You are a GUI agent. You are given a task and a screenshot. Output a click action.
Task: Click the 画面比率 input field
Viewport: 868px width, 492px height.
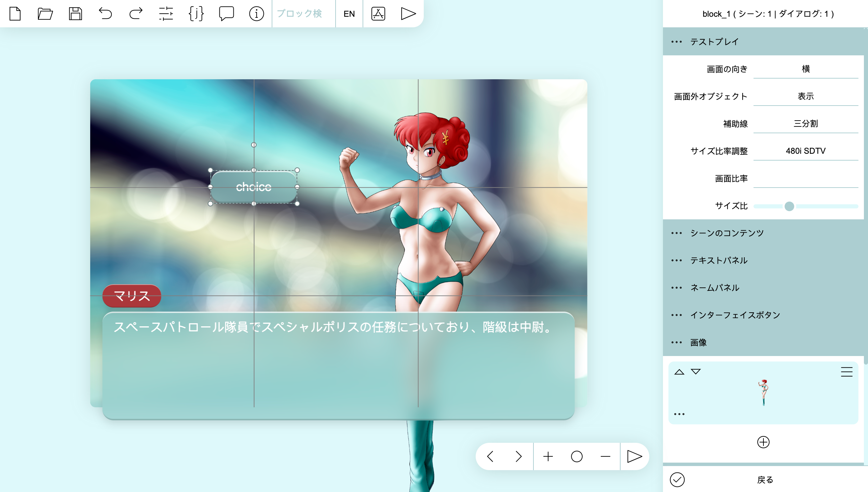point(806,178)
